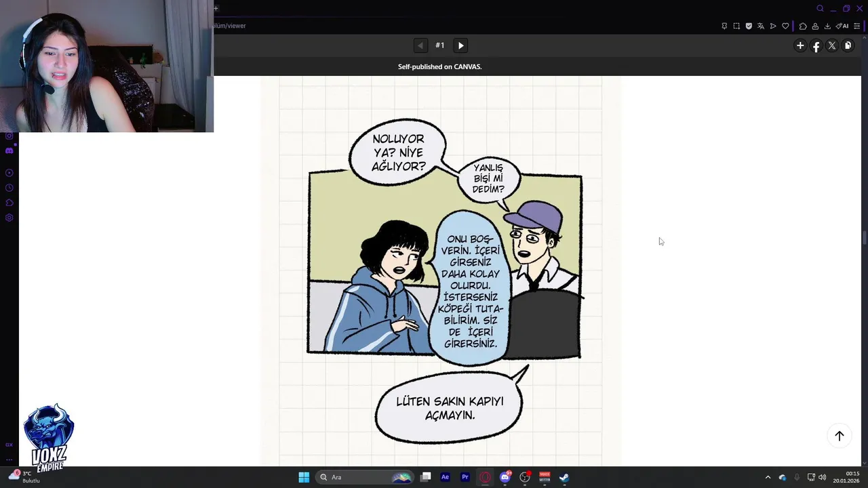Open Opera GX from taskbar
The height and width of the screenshot is (488, 868).
(485, 477)
